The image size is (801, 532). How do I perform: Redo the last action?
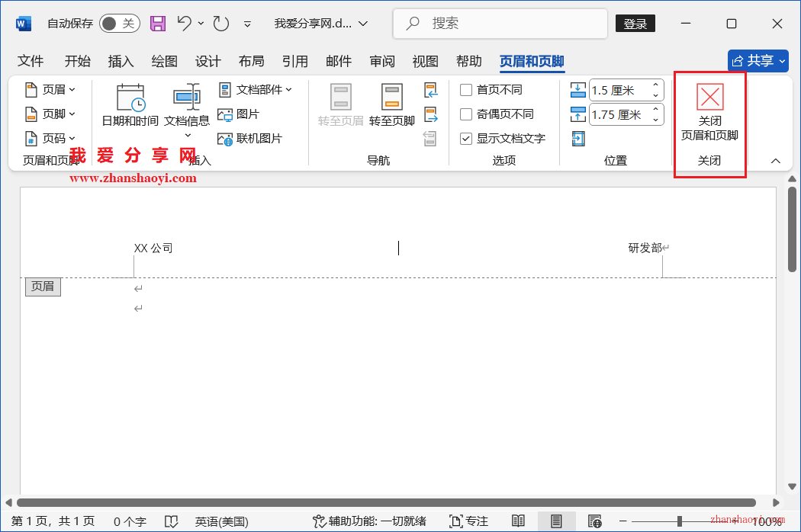point(220,24)
